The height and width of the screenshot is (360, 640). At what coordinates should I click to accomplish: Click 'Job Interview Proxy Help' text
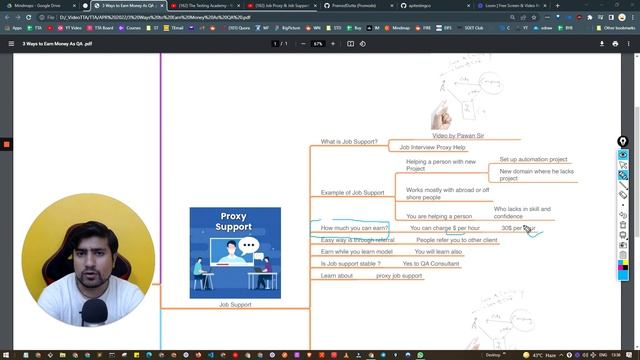[x=432, y=147]
